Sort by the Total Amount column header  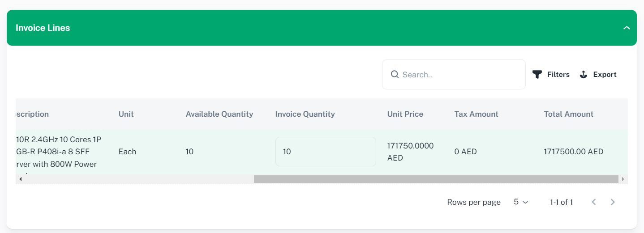[x=568, y=114]
